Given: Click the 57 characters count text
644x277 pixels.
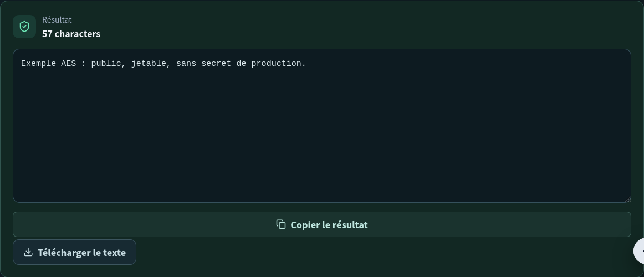Looking at the screenshot, I should [x=71, y=34].
